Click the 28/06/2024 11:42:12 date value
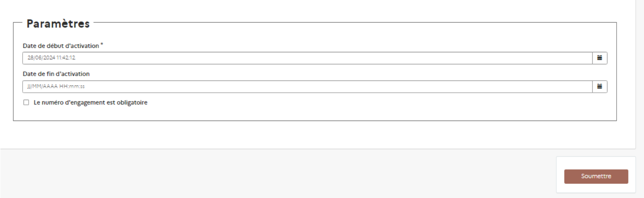 52,58
